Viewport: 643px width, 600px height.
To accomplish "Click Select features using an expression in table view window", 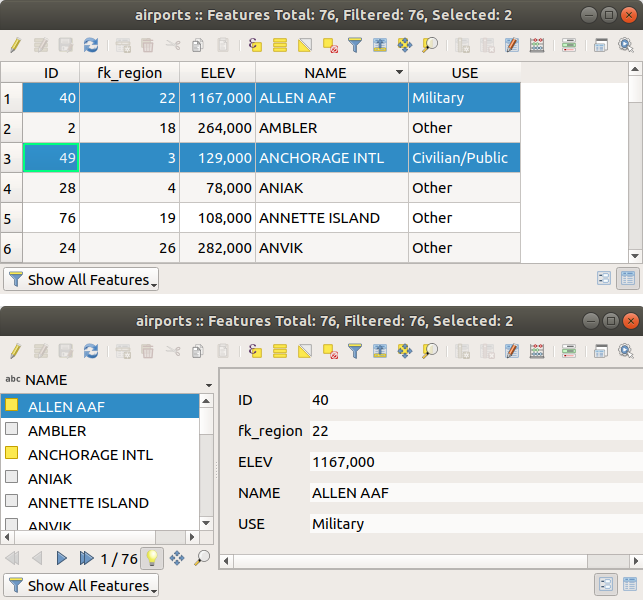I will point(255,45).
